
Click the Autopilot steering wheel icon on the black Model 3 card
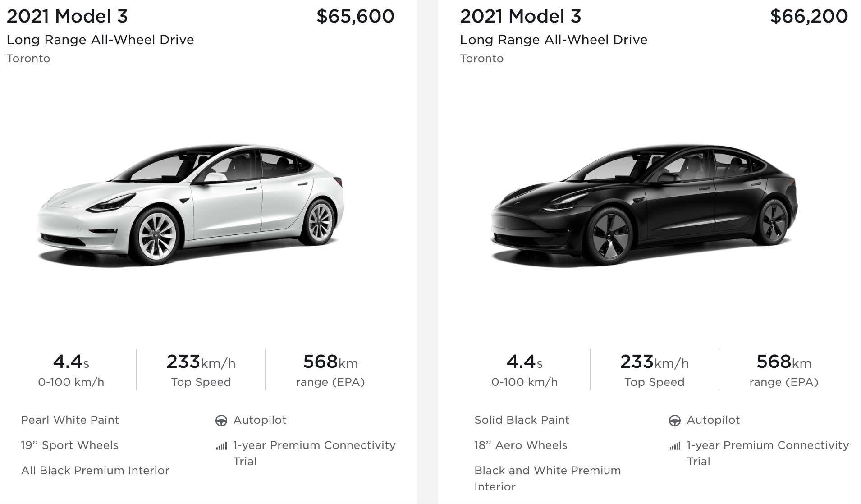click(x=674, y=421)
